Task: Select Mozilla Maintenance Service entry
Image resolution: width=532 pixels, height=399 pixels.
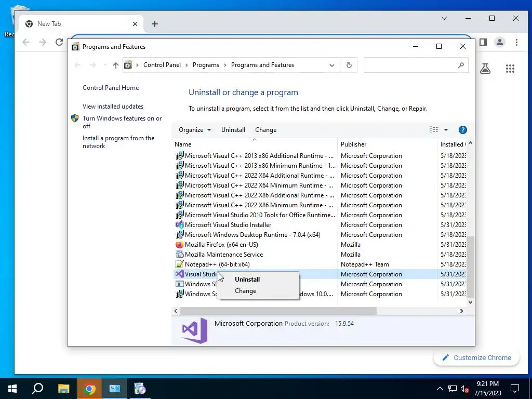Action: tap(320, 254)
